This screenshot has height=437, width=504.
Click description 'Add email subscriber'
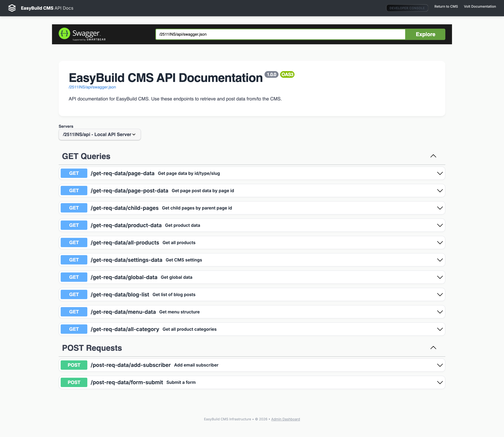tap(196, 365)
